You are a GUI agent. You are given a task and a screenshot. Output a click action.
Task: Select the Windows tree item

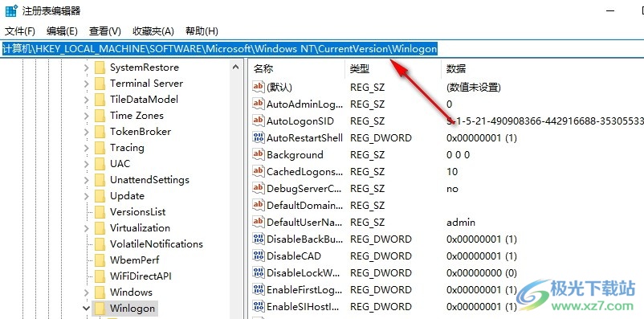(x=131, y=292)
